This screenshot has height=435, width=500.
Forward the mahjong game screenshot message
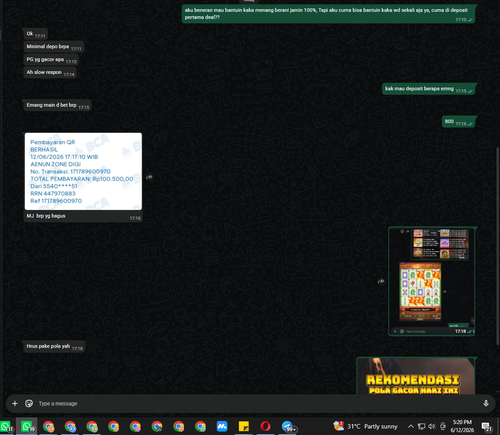tap(381, 282)
